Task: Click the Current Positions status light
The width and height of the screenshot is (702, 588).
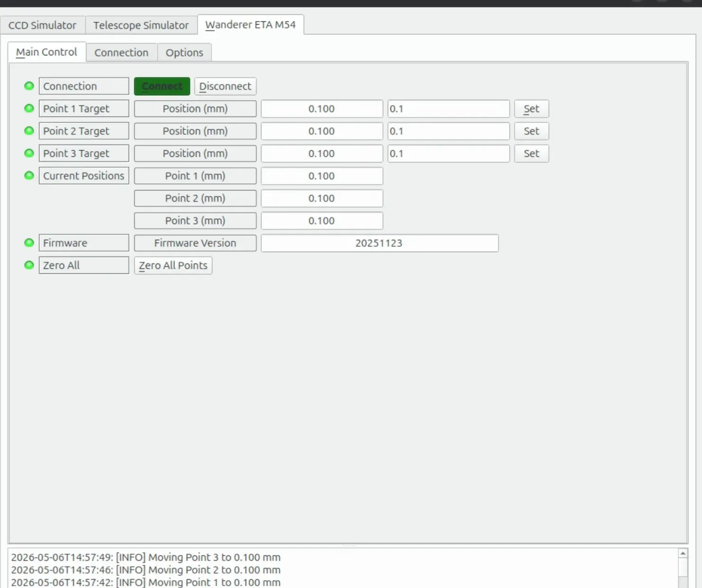Action: (29, 175)
